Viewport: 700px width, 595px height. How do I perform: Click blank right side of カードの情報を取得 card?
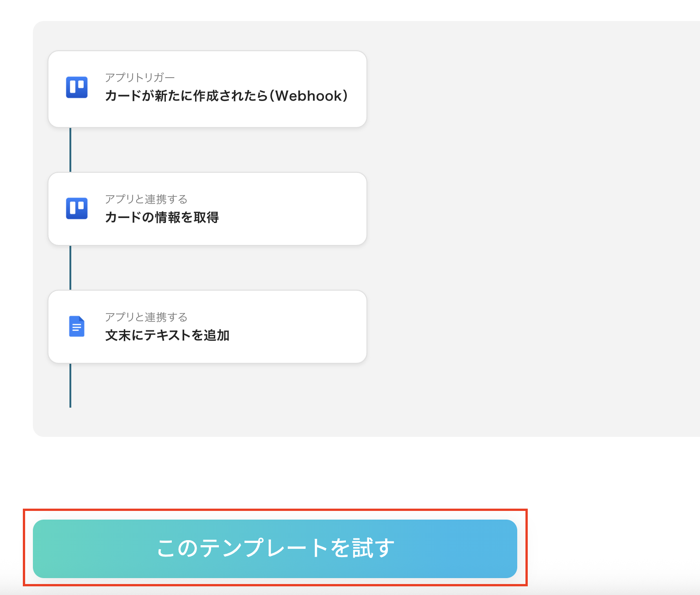tap(292, 209)
